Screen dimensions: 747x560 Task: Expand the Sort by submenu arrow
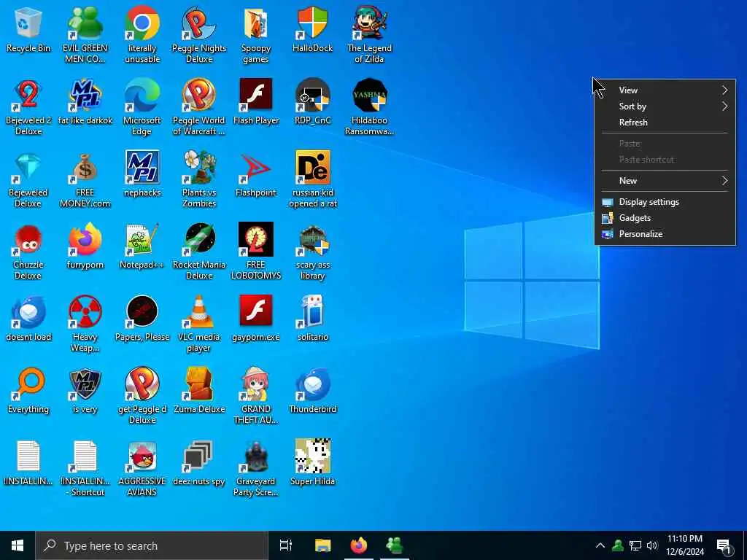[724, 106]
